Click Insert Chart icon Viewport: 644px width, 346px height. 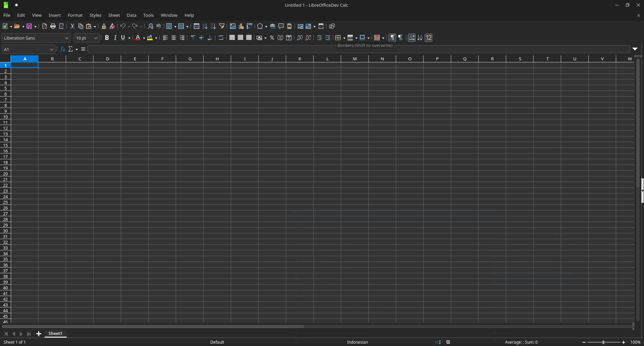(241, 26)
